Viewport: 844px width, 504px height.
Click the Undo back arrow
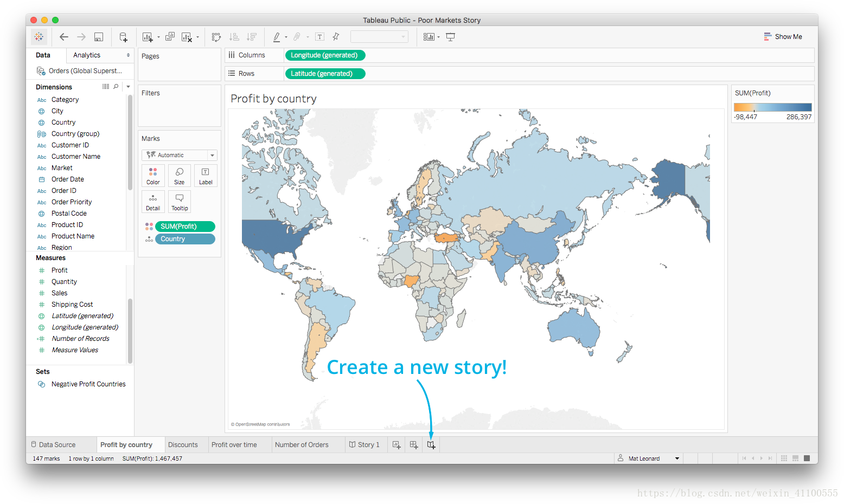[64, 37]
